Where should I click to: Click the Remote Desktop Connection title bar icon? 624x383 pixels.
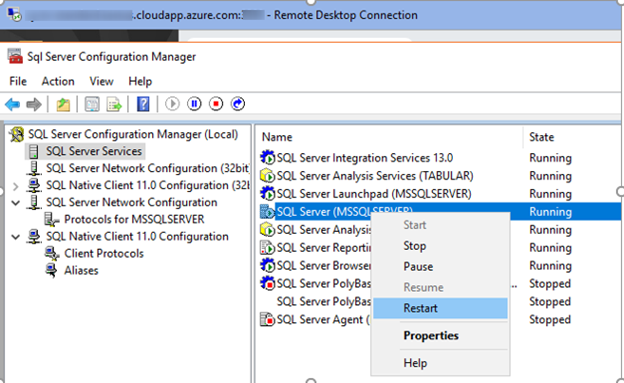[15, 15]
